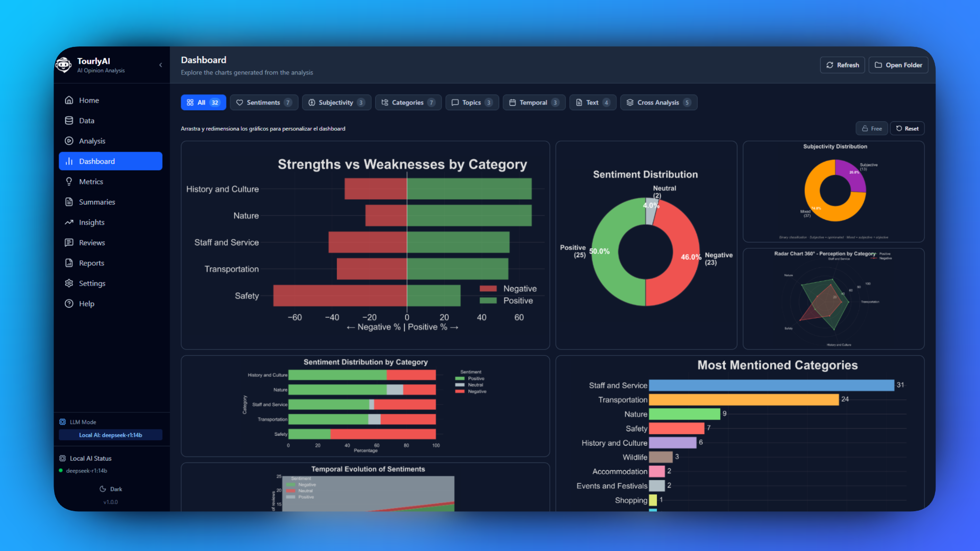Click the Analysis play icon
This screenshot has width=980, height=551.
pyautogui.click(x=69, y=141)
